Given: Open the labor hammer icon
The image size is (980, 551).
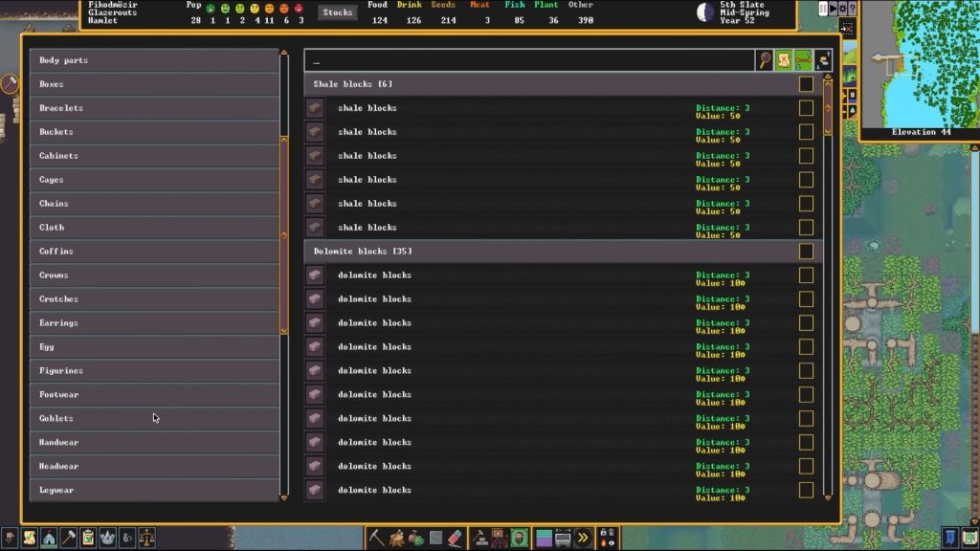Looking at the screenshot, I should tap(68, 538).
